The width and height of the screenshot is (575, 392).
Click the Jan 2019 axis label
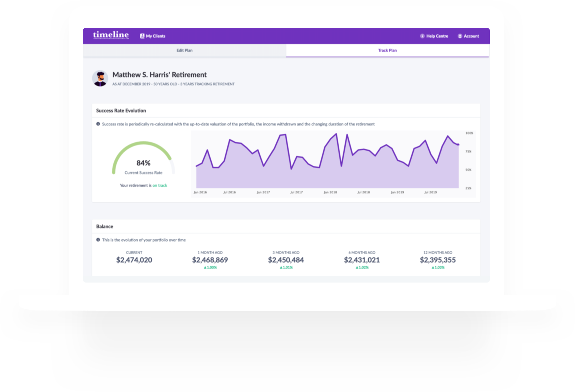pos(397,192)
